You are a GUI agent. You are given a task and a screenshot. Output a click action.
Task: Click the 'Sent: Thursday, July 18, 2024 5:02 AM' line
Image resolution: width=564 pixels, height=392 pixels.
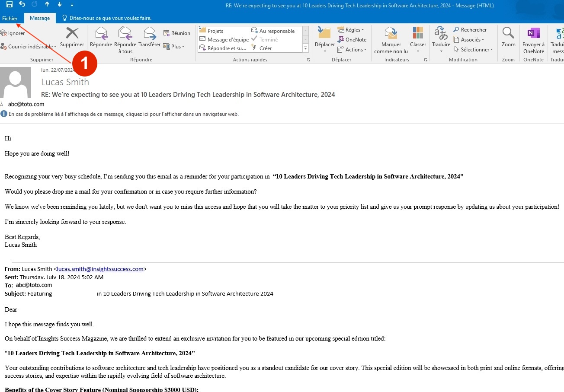[54, 277]
